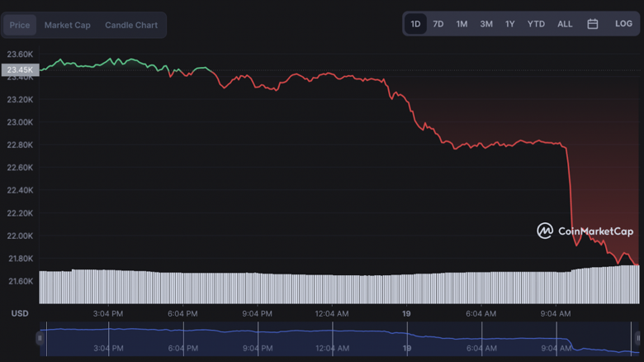Choose the 3M time range
644x362 pixels.
(x=486, y=24)
